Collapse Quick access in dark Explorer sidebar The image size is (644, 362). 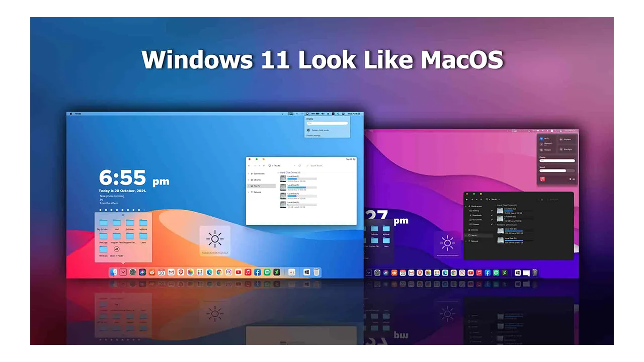466,206
